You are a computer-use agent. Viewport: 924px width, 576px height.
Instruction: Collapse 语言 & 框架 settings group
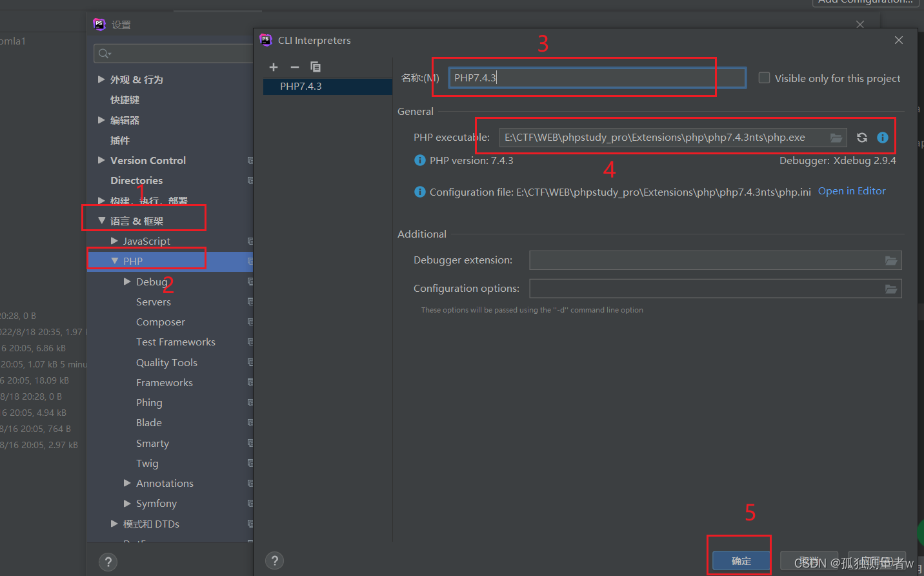point(101,221)
